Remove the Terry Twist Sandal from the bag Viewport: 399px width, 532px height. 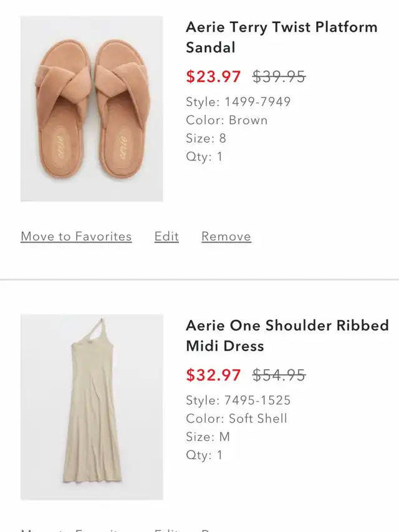point(226,236)
